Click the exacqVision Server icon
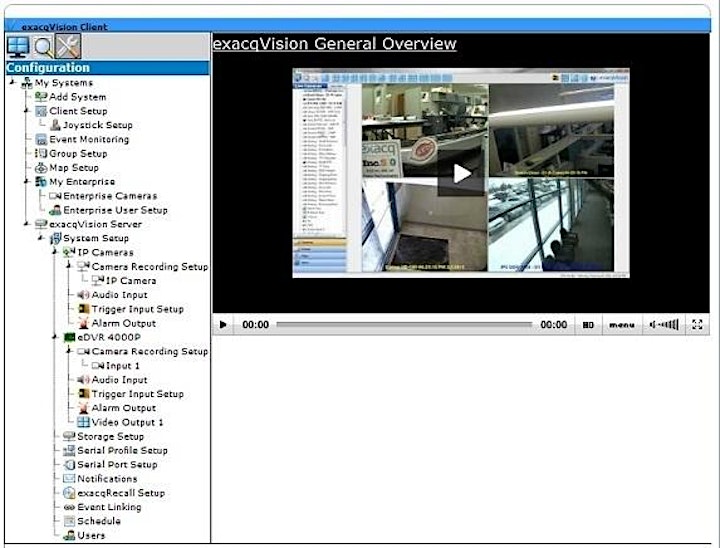 (41, 224)
